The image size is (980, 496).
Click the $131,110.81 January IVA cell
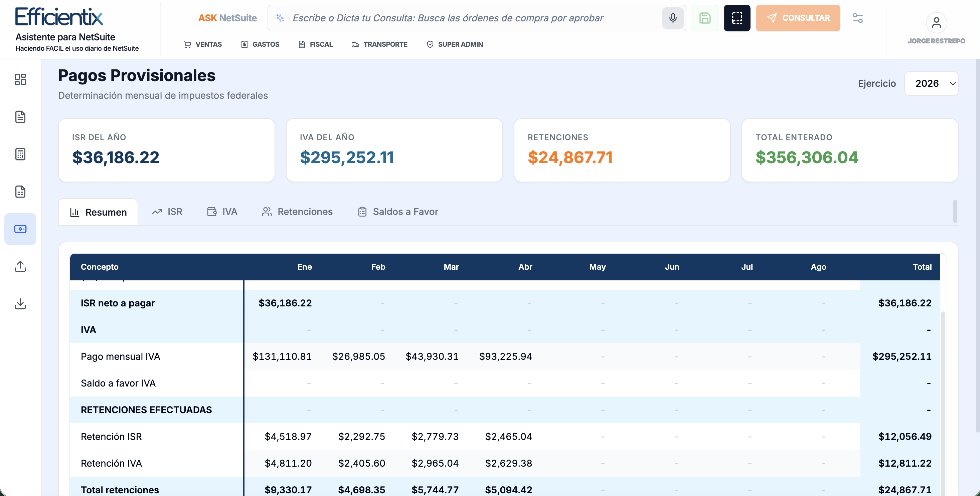tap(282, 356)
